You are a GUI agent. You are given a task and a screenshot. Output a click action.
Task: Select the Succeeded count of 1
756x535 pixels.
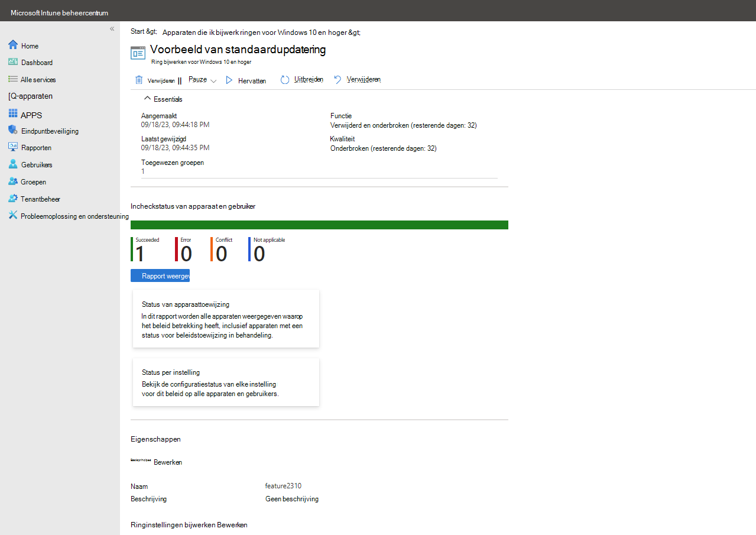[x=140, y=254]
